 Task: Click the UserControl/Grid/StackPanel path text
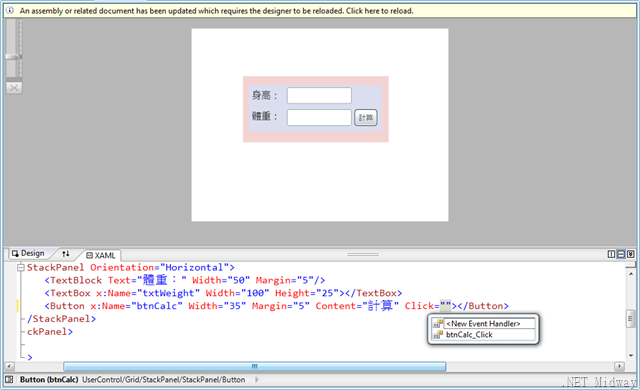pos(164,380)
